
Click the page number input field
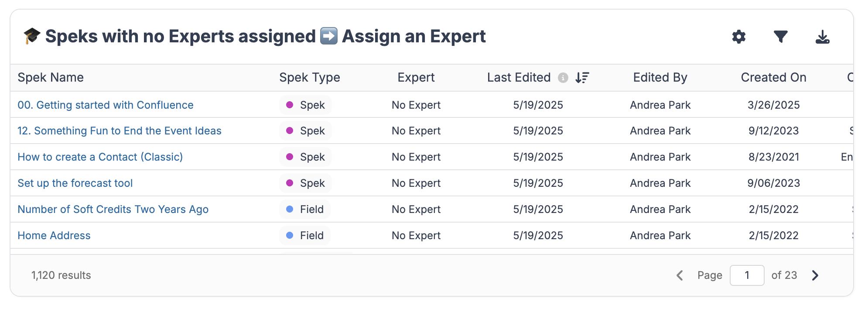(x=747, y=275)
